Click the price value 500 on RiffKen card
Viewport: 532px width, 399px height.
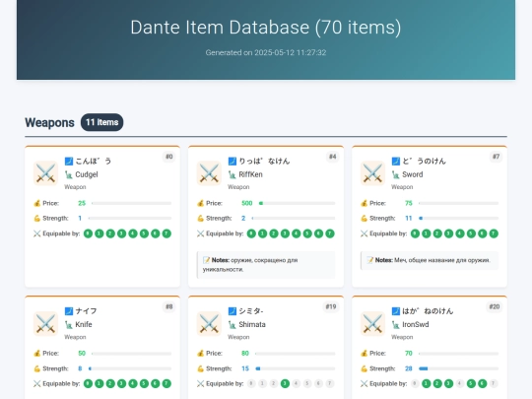[247, 203]
